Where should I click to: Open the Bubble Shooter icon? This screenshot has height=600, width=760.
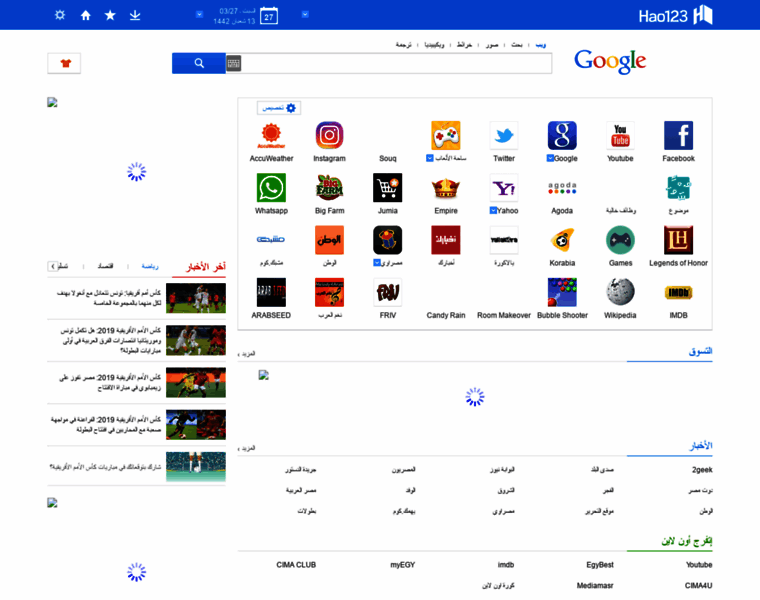pyautogui.click(x=562, y=292)
